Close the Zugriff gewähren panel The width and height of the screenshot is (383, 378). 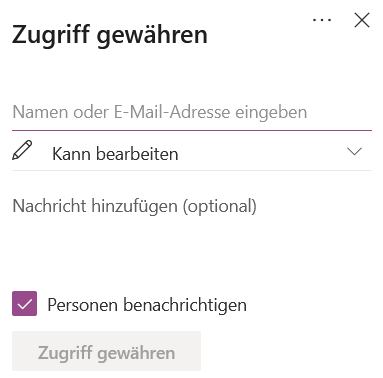[362, 20]
